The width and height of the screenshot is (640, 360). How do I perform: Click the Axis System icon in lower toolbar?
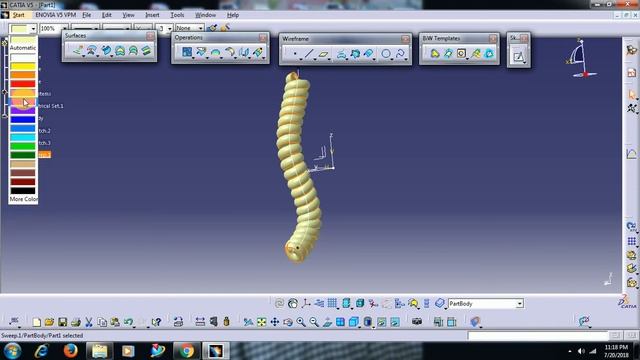click(306, 303)
